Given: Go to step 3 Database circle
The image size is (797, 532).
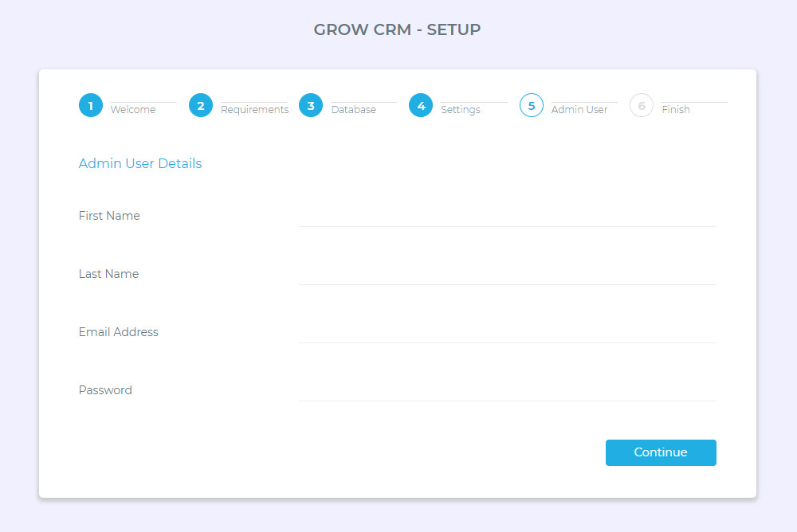Looking at the screenshot, I should pos(311,105).
